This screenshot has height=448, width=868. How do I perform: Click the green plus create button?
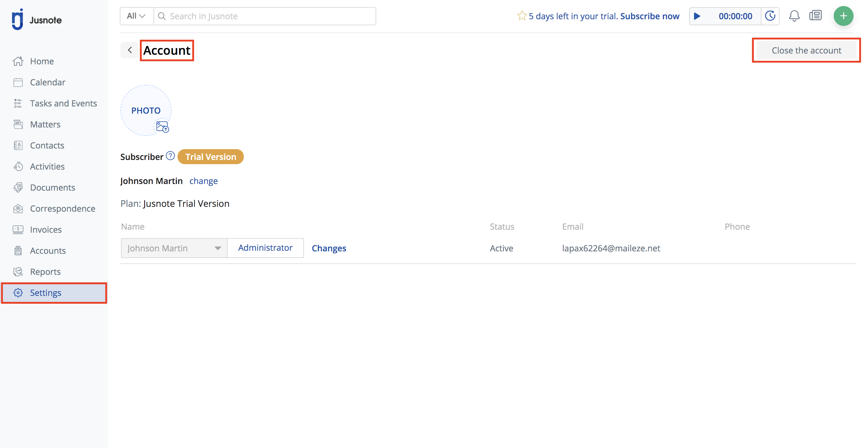click(843, 16)
